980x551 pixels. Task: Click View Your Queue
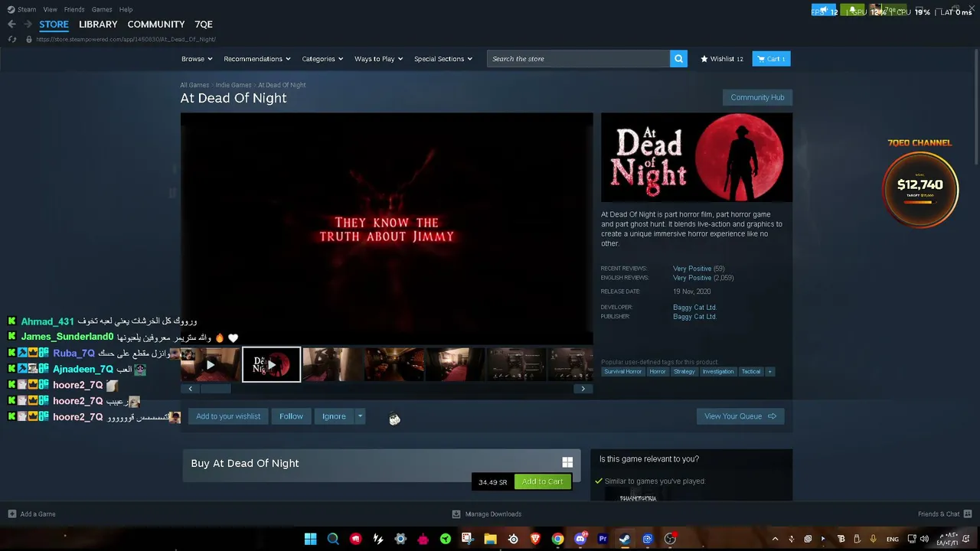tap(740, 416)
